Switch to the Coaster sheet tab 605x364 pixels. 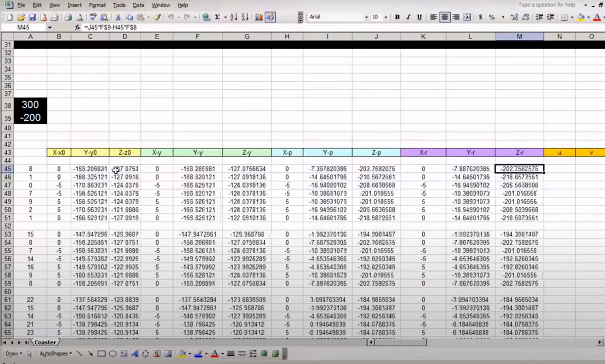[x=45, y=342]
